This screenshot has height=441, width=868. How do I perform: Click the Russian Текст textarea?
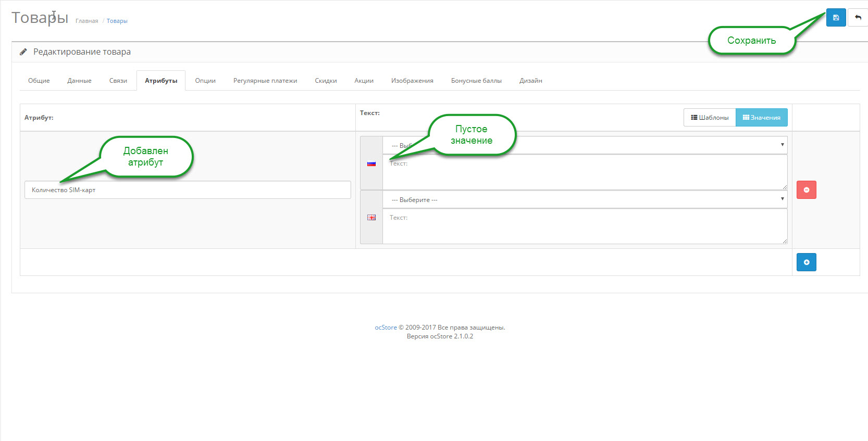(585, 172)
